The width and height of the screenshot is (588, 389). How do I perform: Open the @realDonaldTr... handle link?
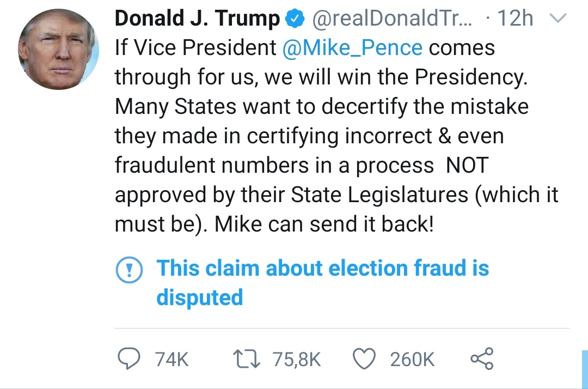click(392, 20)
